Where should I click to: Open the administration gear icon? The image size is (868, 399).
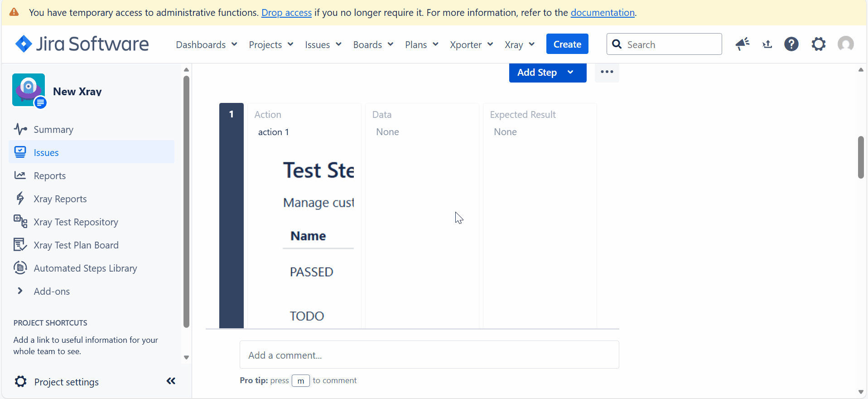point(818,44)
